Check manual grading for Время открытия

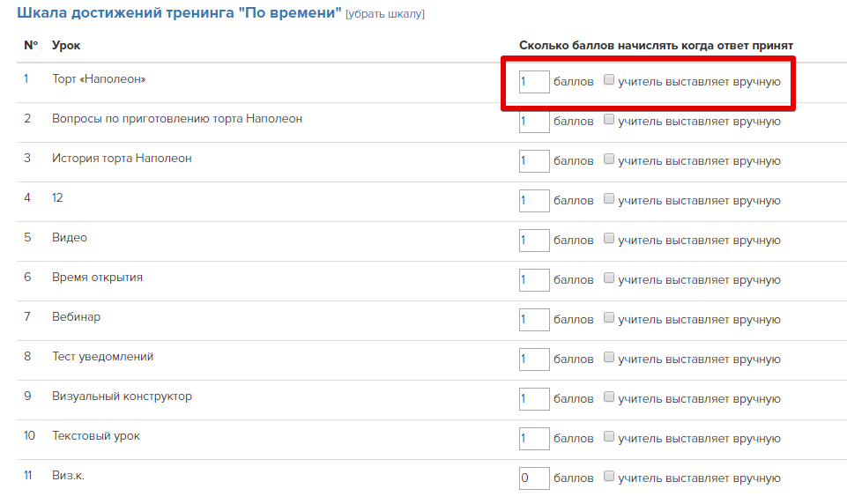point(609,278)
